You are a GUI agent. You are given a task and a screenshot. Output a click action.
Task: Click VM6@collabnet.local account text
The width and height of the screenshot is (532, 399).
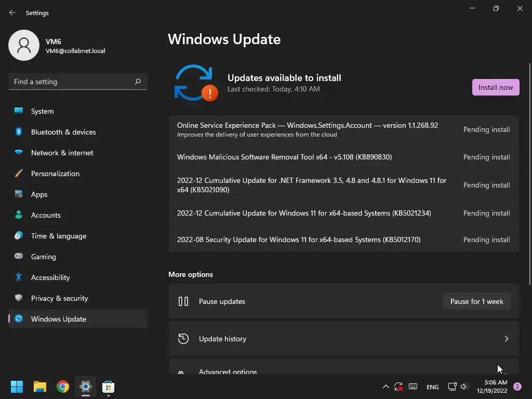pyautogui.click(x=75, y=51)
